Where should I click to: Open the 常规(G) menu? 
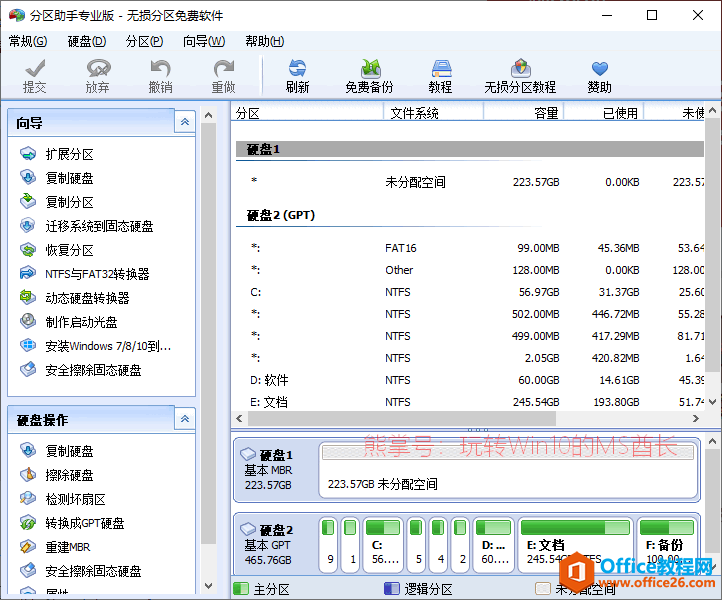(x=27, y=41)
